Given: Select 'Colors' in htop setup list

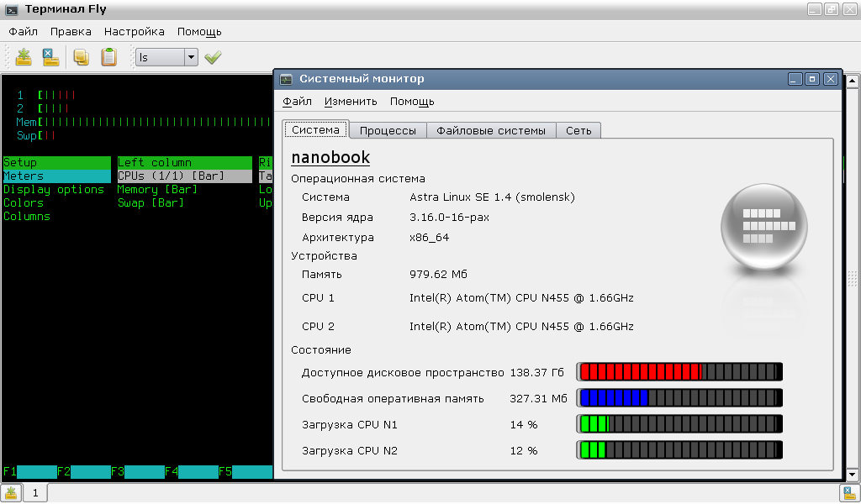Looking at the screenshot, I should coord(23,203).
